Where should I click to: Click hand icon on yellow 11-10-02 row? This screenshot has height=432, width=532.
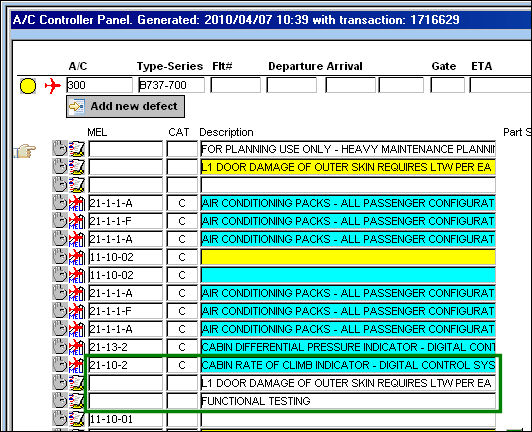click(60, 257)
